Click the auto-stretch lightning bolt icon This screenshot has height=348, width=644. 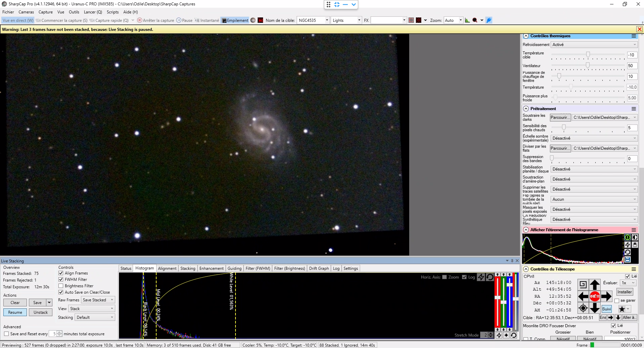coord(627,245)
